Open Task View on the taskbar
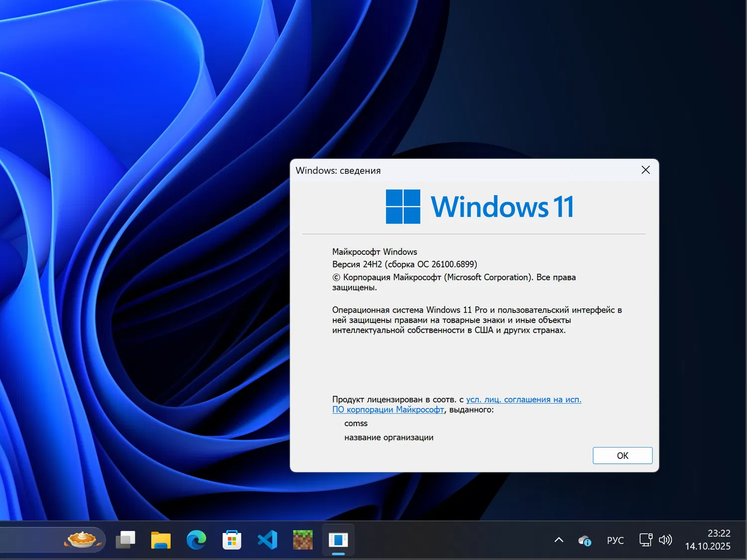 point(125,540)
